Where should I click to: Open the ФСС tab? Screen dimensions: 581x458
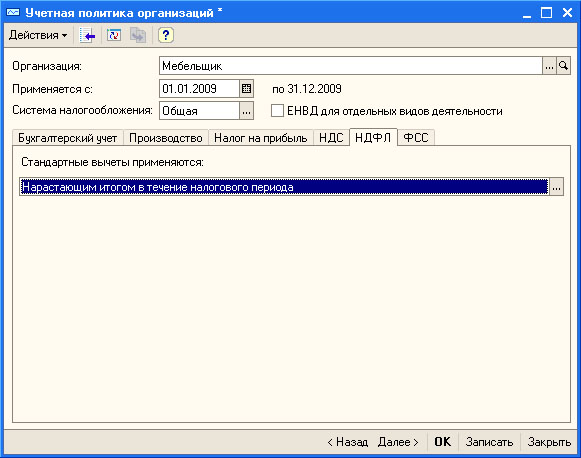(416, 138)
